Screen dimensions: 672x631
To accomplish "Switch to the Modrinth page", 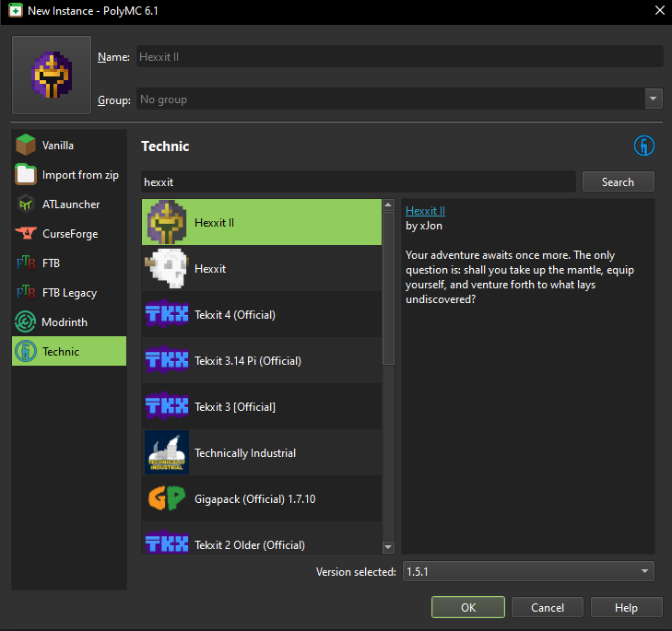I will [x=69, y=322].
